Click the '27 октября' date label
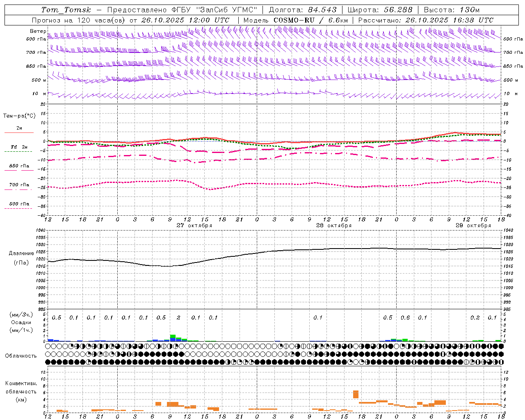525x420 pixels. [194, 226]
